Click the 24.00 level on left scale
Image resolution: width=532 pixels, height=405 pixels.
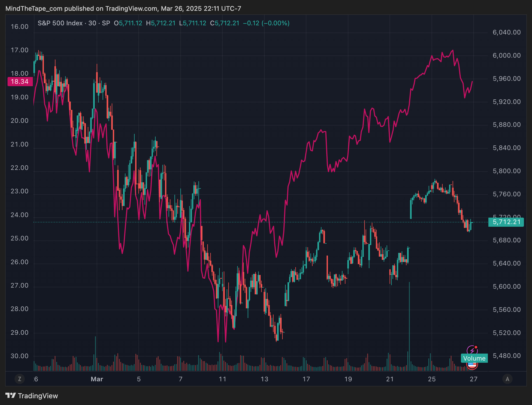(19, 215)
